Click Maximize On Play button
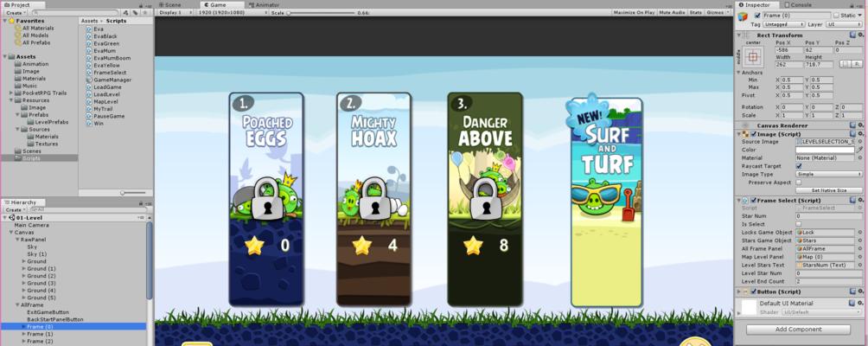This screenshot has width=868, height=346. [634, 12]
